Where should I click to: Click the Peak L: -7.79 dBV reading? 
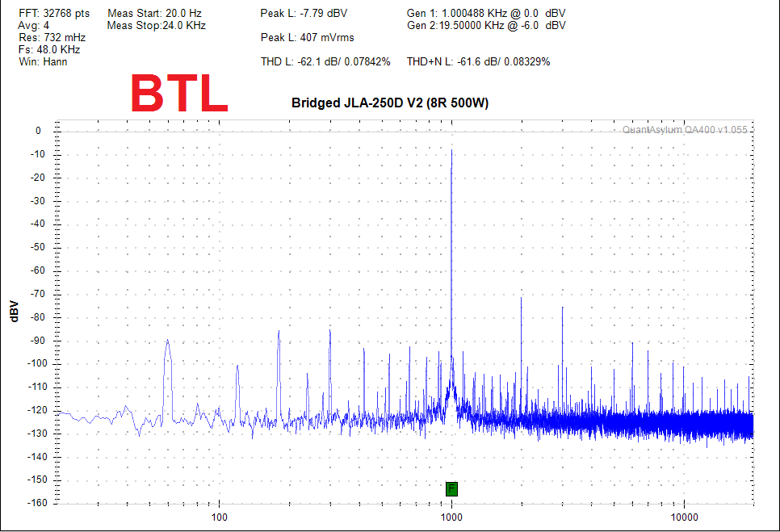pos(304,14)
